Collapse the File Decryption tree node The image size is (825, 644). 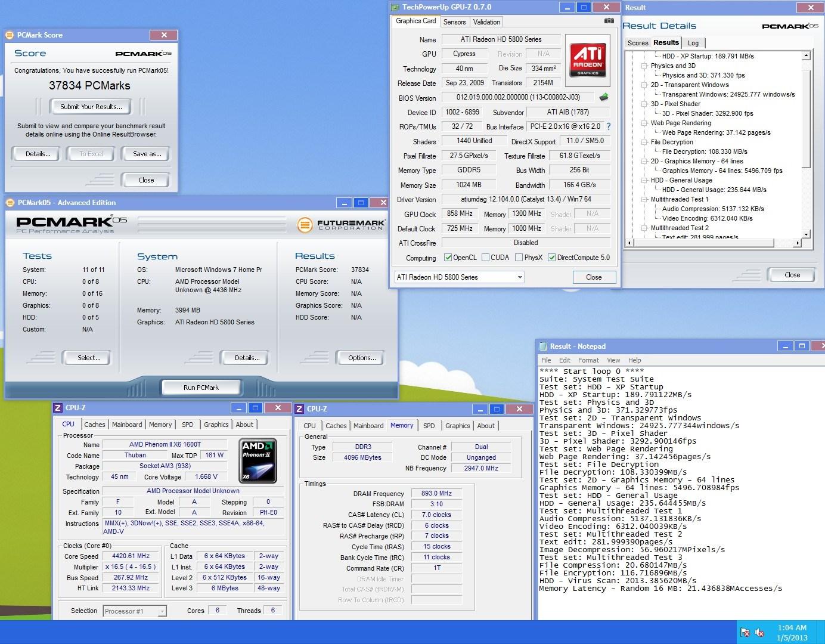coord(644,143)
